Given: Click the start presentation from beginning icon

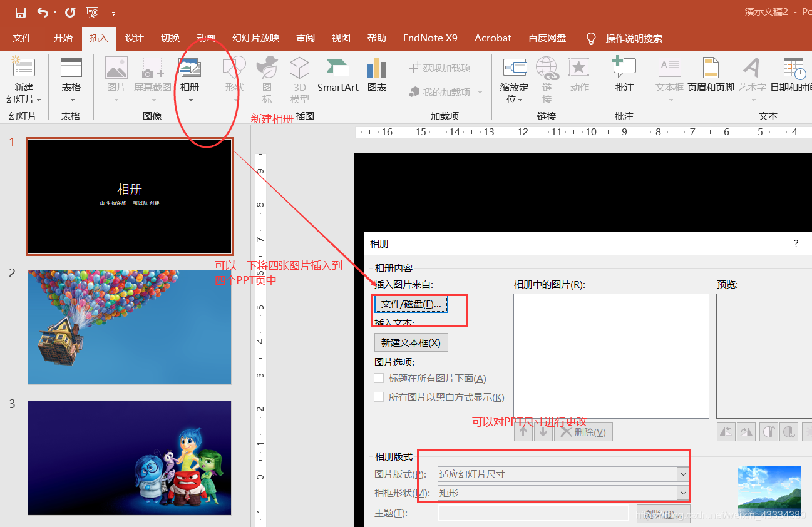Looking at the screenshot, I should pyautogui.click(x=92, y=12).
